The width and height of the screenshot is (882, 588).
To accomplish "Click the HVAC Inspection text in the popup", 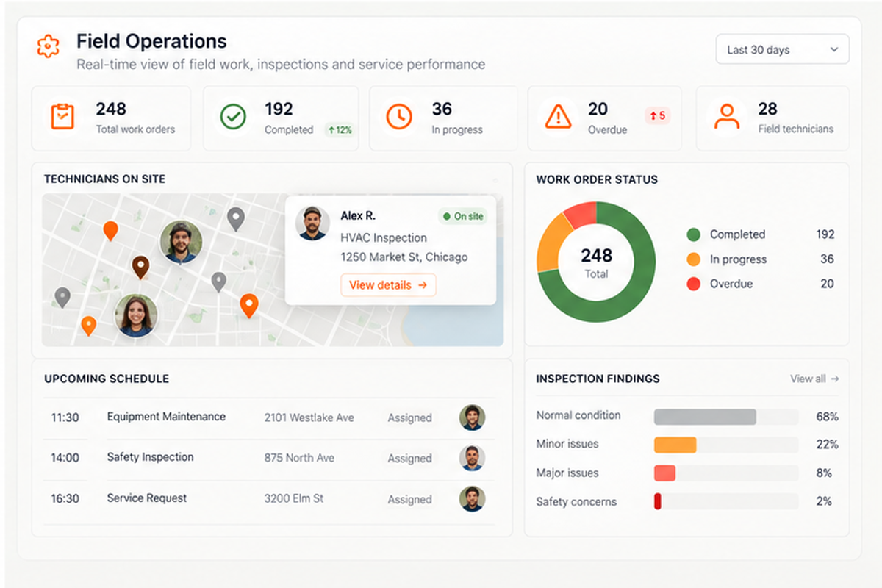I will 384,238.
